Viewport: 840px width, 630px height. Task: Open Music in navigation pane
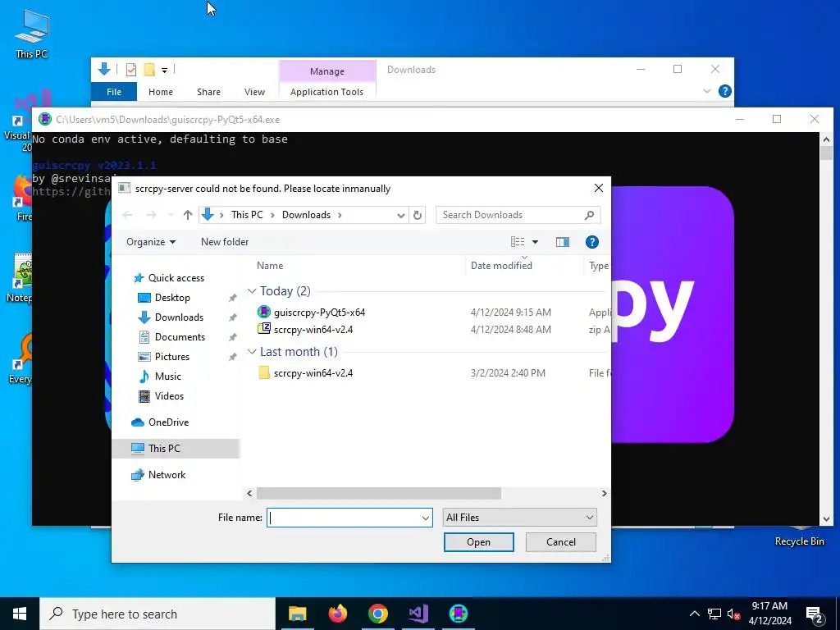click(x=167, y=376)
